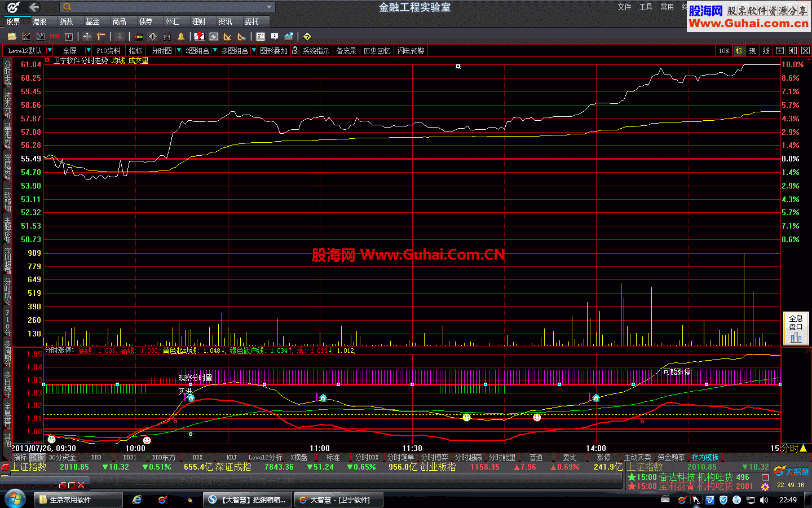Toggle the 标 display button

click(x=739, y=51)
